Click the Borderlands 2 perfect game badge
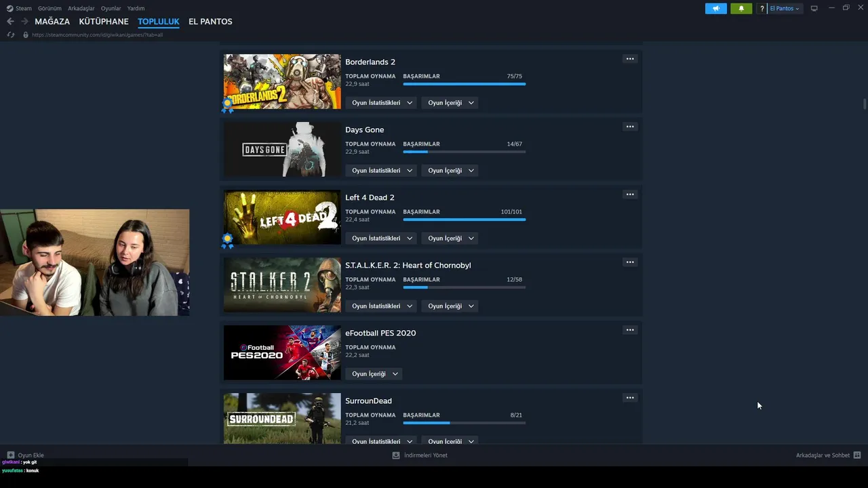This screenshot has height=488, width=868. point(228,105)
